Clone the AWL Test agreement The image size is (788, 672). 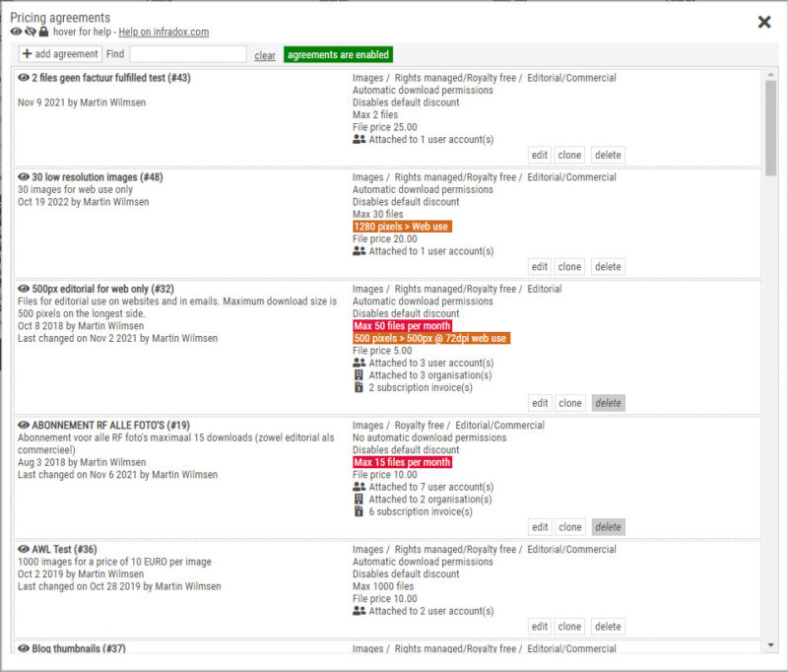pyautogui.click(x=569, y=627)
